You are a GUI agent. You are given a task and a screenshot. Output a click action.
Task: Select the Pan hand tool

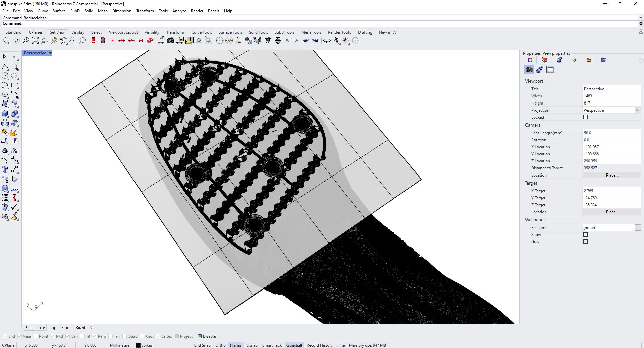(x=6, y=41)
